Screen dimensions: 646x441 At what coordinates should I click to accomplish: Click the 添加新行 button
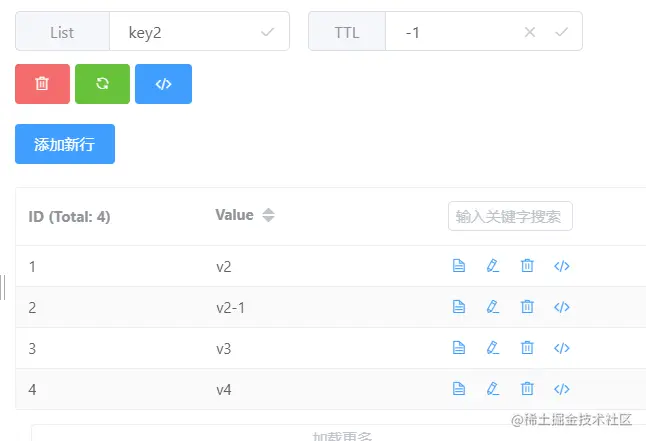pos(65,144)
